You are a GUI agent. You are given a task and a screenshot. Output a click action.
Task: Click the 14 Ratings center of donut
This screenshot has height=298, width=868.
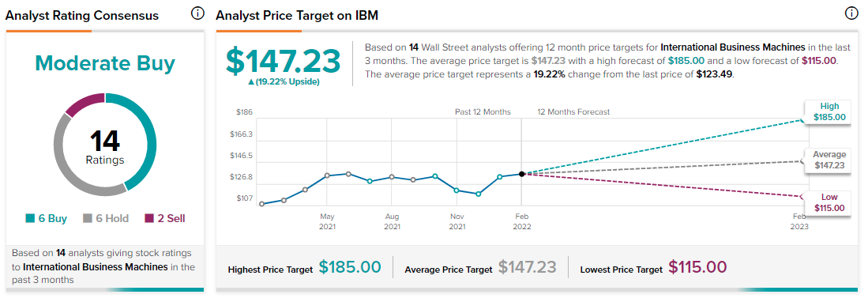click(105, 146)
